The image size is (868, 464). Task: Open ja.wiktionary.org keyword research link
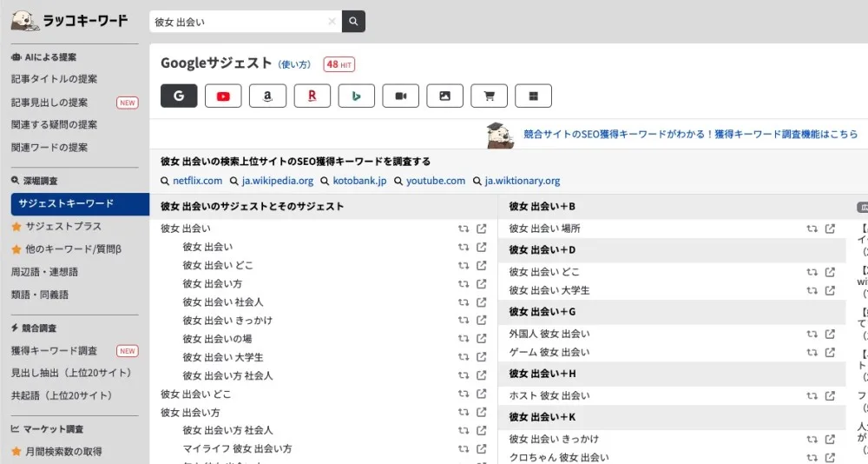(522, 181)
